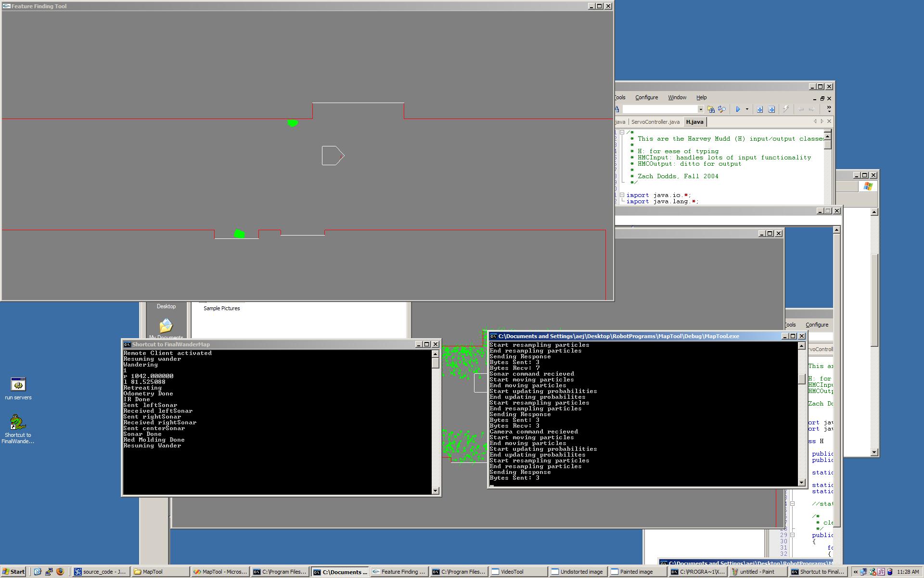Switch to VideoTool taskbar button
The height and width of the screenshot is (578, 924).
[518, 572]
